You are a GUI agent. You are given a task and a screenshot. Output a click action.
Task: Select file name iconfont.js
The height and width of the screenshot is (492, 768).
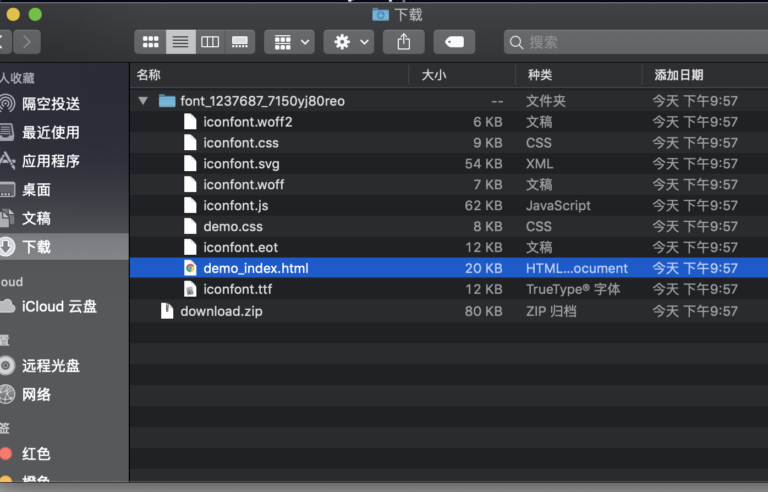[x=236, y=205]
